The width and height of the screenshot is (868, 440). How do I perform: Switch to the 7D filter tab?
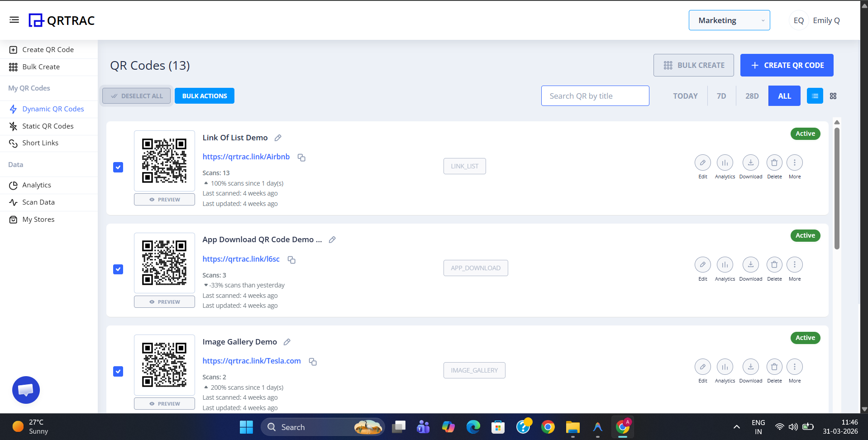coord(721,96)
